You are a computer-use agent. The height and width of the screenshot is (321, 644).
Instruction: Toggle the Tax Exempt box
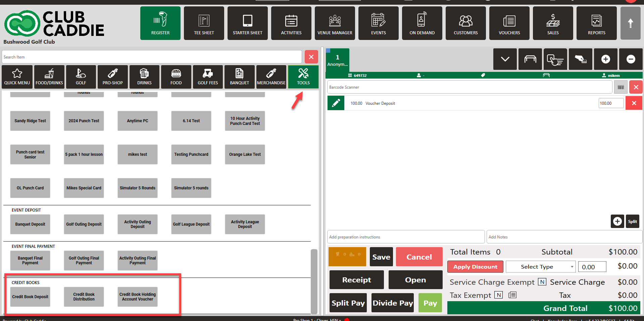499,295
